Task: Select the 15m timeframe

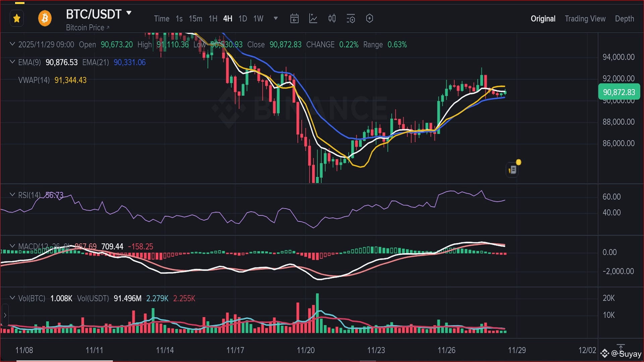Action: tap(195, 19)
